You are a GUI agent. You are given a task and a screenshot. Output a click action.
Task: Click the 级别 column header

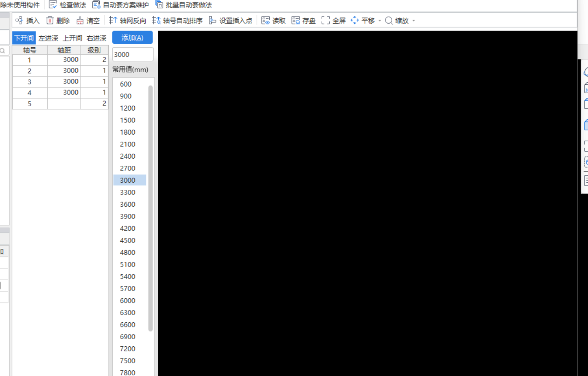coord(94,50)
